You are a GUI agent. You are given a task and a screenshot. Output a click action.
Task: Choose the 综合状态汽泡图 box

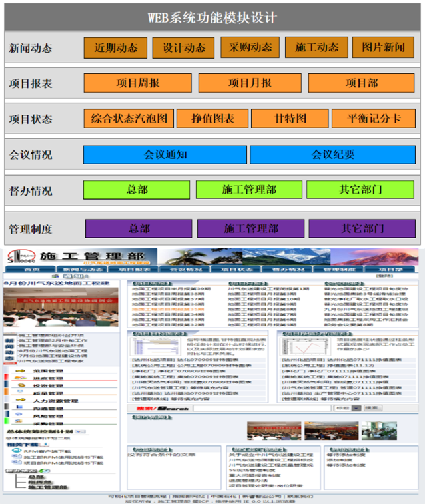(129, 119)
